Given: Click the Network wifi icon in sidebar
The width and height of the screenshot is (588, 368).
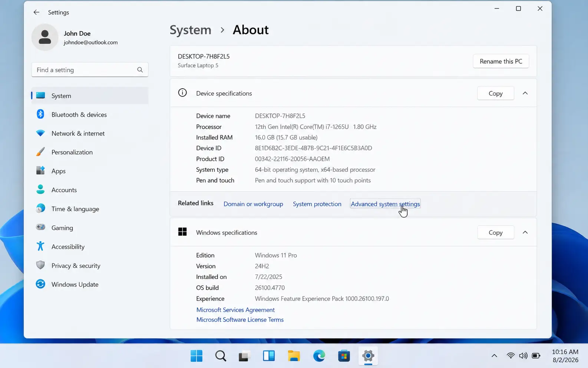Looking at the screenshot, I should 40,133.
